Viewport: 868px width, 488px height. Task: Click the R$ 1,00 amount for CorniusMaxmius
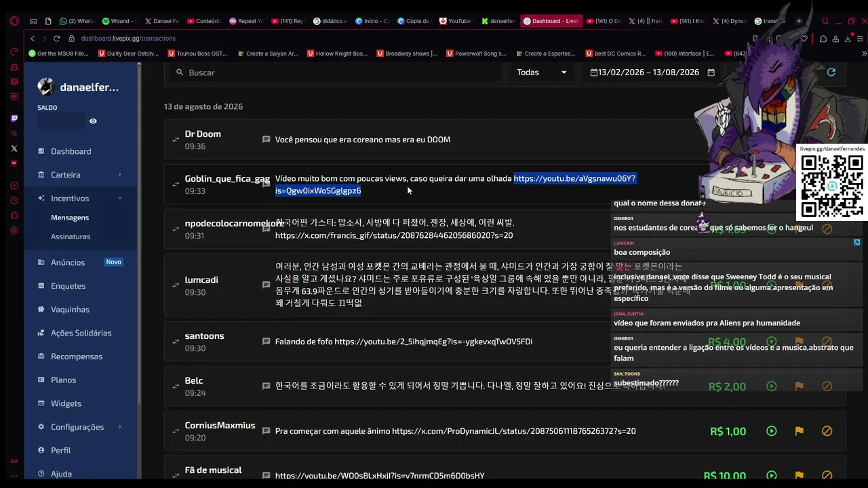click(728, 431)
